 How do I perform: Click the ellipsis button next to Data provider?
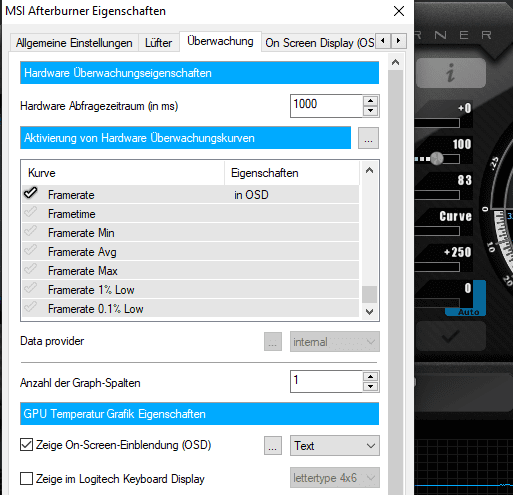[273, 342]
